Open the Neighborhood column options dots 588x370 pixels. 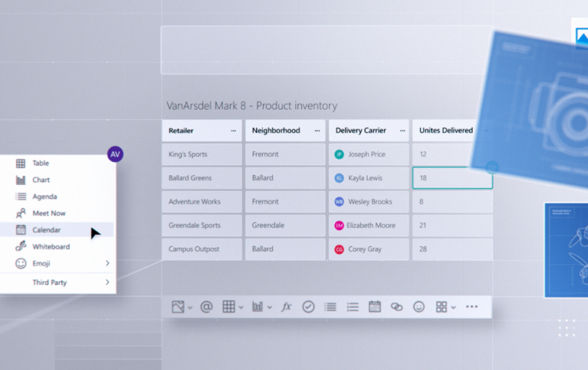point(317,130)
